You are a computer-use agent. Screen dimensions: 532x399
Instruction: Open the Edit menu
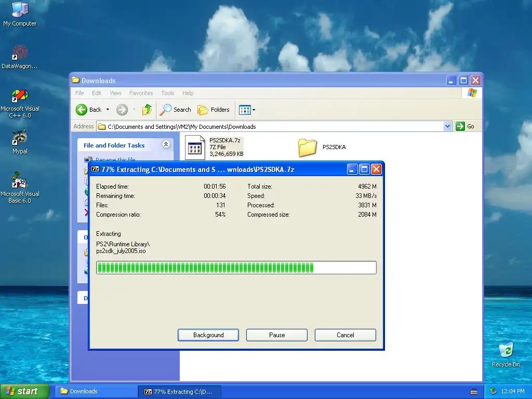point(96,93)
